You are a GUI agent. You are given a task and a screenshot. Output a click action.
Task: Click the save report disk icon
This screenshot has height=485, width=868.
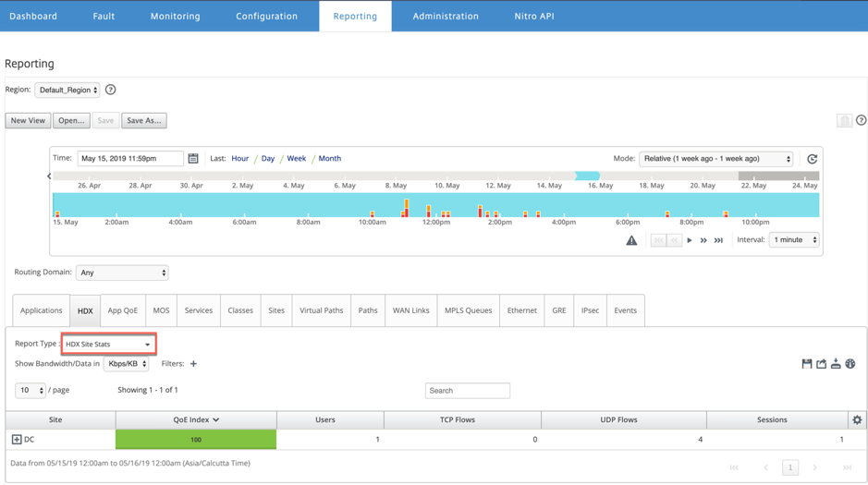(x=807, y=363)
